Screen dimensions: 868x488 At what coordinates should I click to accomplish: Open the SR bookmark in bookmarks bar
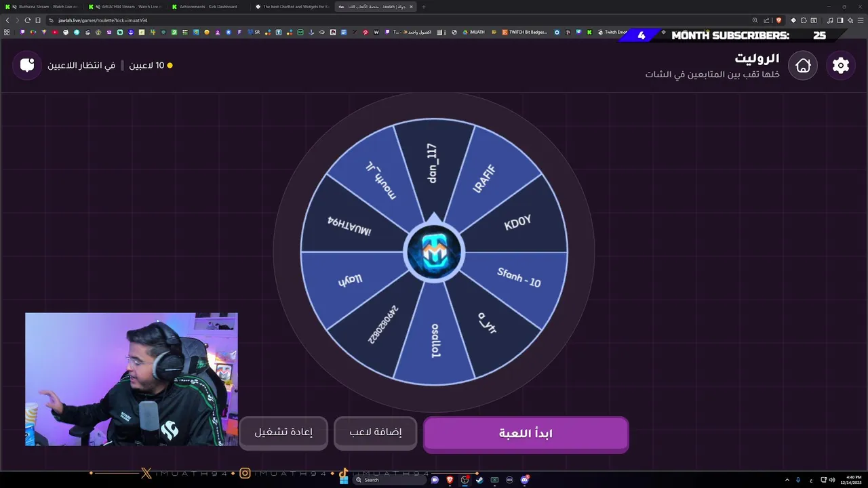254,32
